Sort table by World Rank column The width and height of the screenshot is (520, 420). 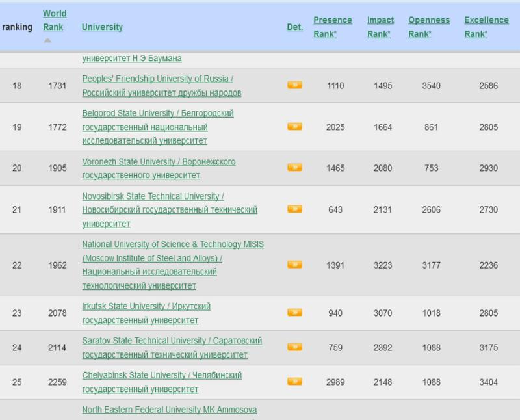click(53, 20)
